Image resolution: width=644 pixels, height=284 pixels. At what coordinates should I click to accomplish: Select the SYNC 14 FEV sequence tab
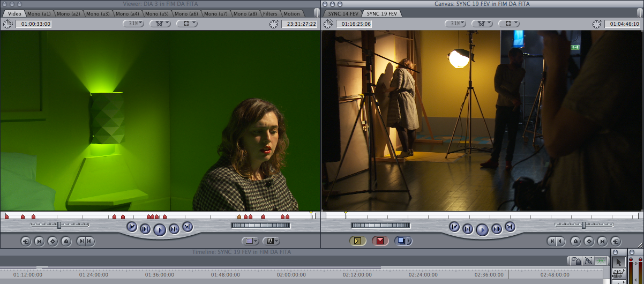(x=343, y=13)
